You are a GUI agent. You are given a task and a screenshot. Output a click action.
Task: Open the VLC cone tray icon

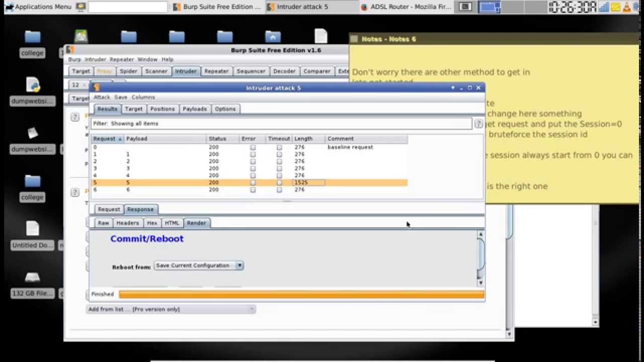point(626,7)
